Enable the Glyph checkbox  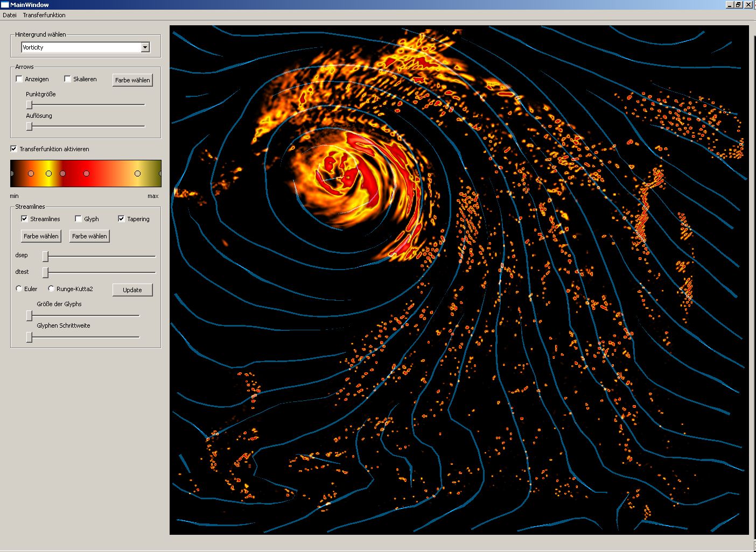coord(79,219)
